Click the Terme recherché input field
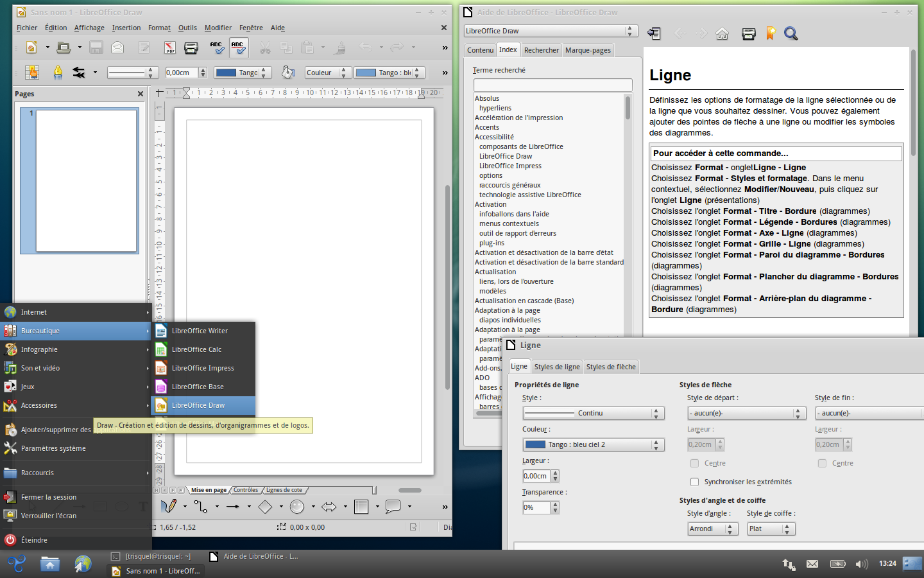This screenshot has height=578, width=924. 552,85
